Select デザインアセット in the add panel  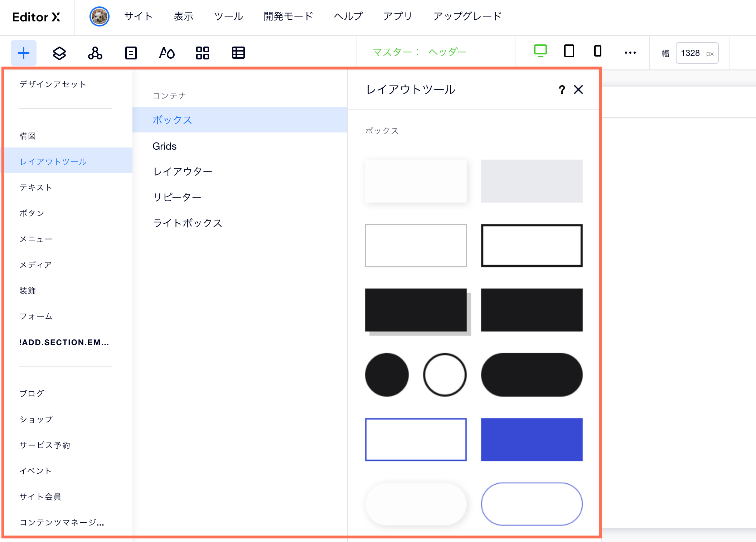[x=53, y=84]
